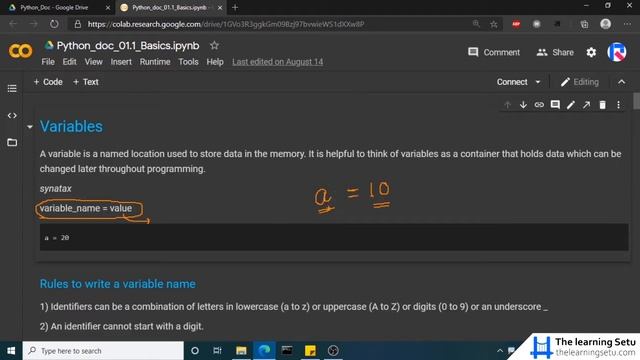
Task: Open the Tools menu
Action: point(188,62)
